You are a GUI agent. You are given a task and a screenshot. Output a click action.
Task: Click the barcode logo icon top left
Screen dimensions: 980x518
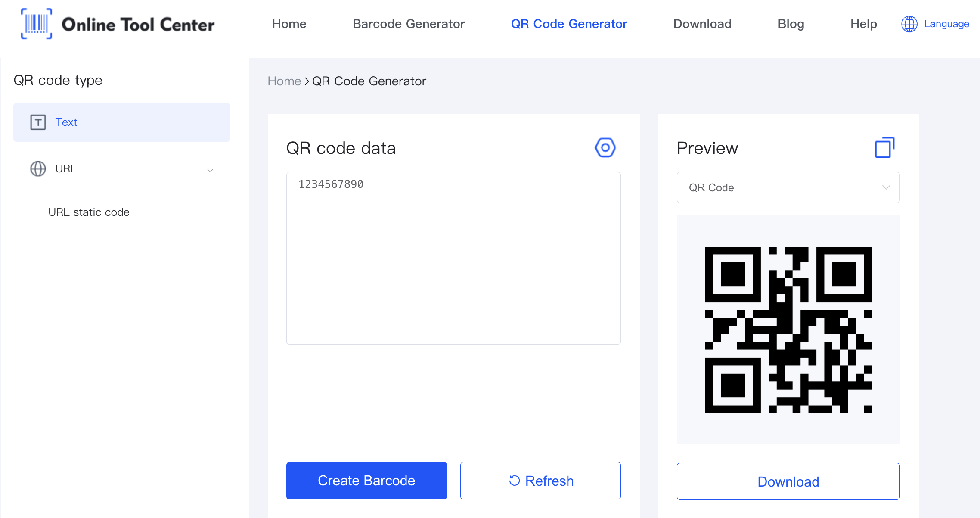coord(36,24)
